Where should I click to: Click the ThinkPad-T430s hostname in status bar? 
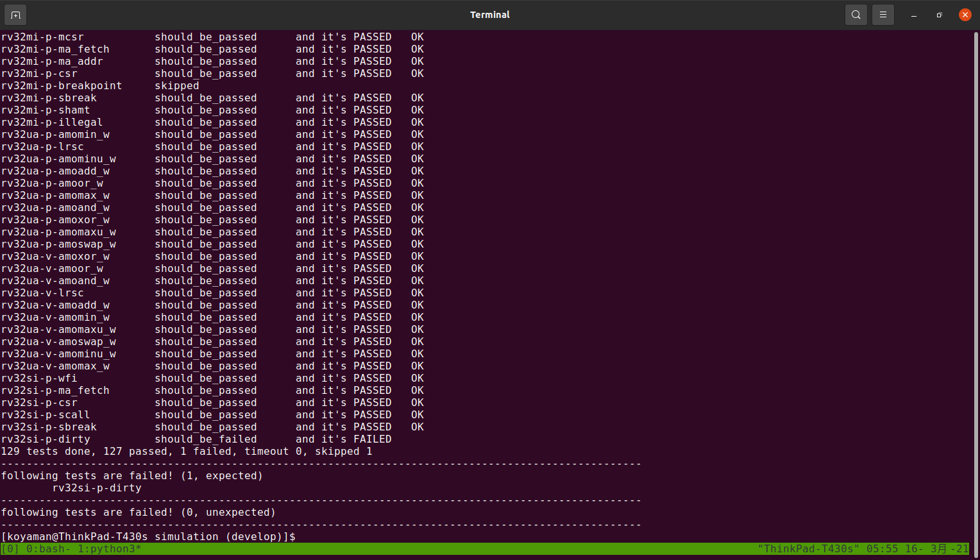coord(808,549)
